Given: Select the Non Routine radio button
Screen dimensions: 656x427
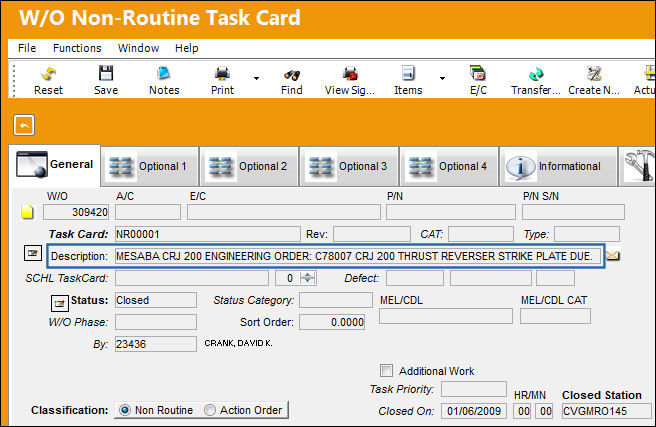Looking at the screenshot, I should tap(125, 410).
